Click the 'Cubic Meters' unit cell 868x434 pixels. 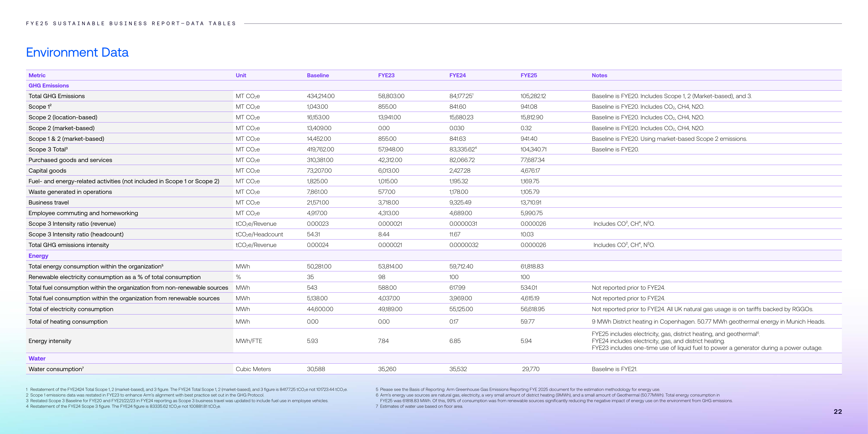click(253, 369)
